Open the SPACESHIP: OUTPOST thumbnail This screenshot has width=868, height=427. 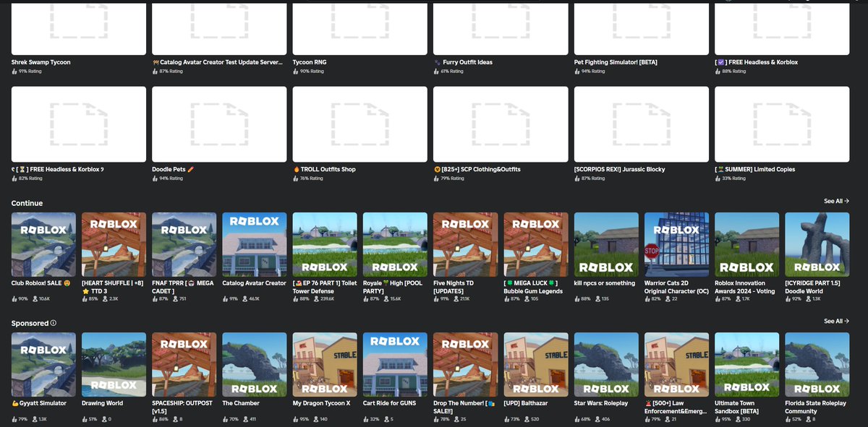[184, 365]
